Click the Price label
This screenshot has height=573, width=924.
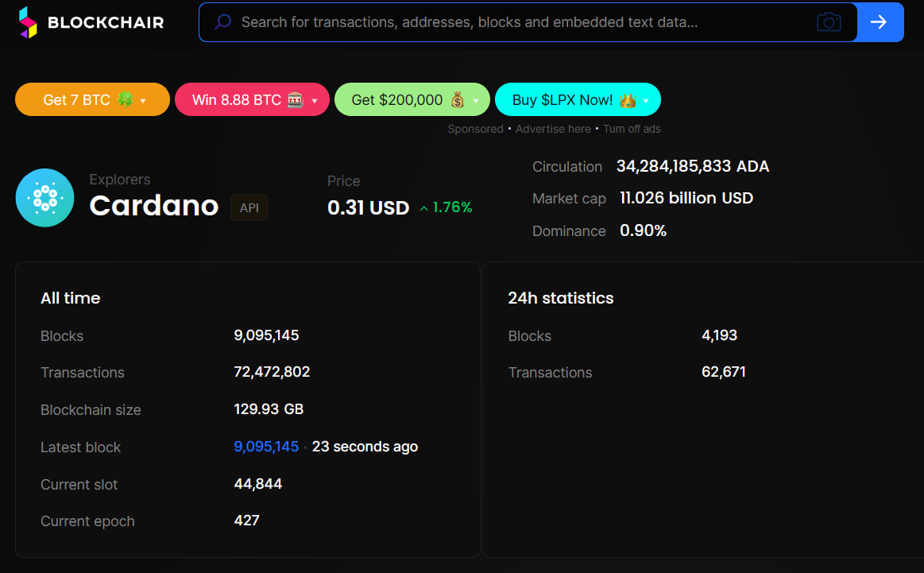[x=343, y=181]
